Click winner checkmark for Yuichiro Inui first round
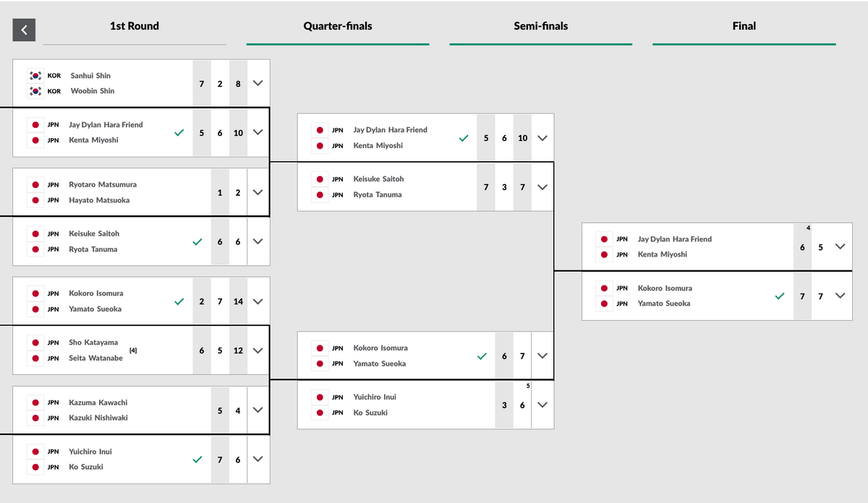 point(197,459)
